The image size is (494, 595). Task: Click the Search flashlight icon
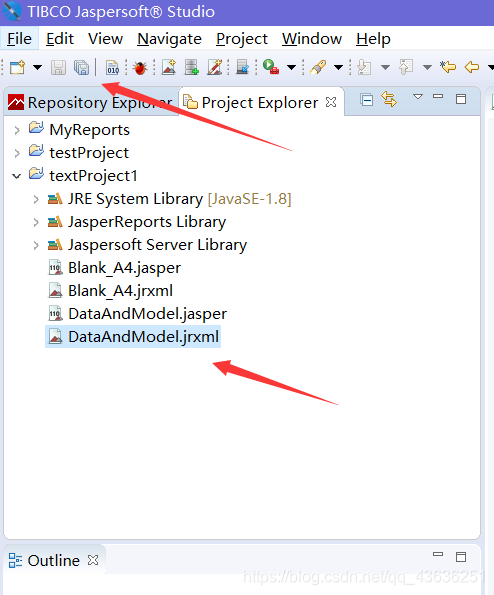[x=318, y=67]
